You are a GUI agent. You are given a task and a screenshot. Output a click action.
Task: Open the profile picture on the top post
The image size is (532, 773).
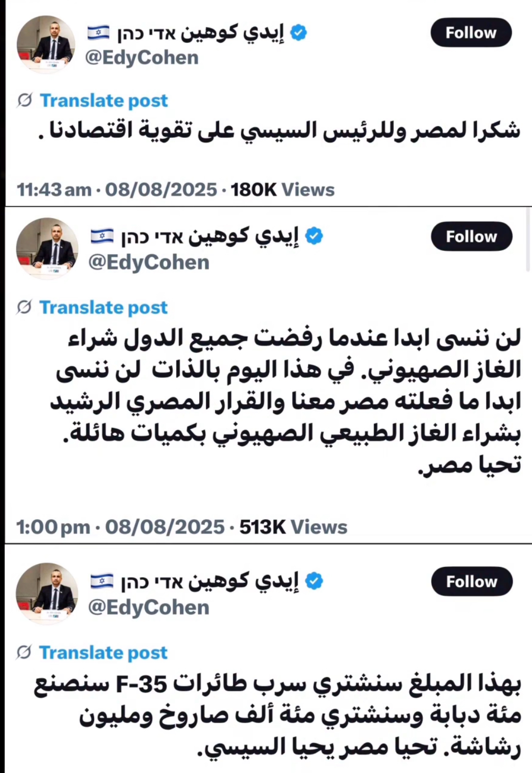(x=46, y=44)
